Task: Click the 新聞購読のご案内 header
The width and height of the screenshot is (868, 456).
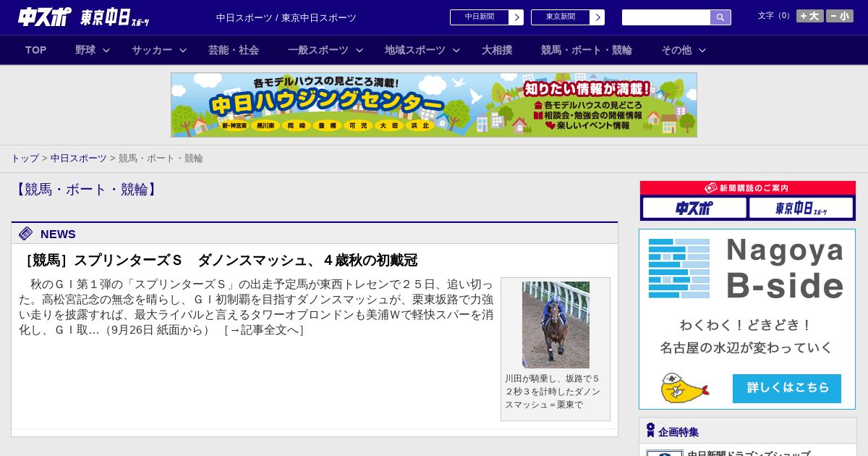Action: coord(748,187)
